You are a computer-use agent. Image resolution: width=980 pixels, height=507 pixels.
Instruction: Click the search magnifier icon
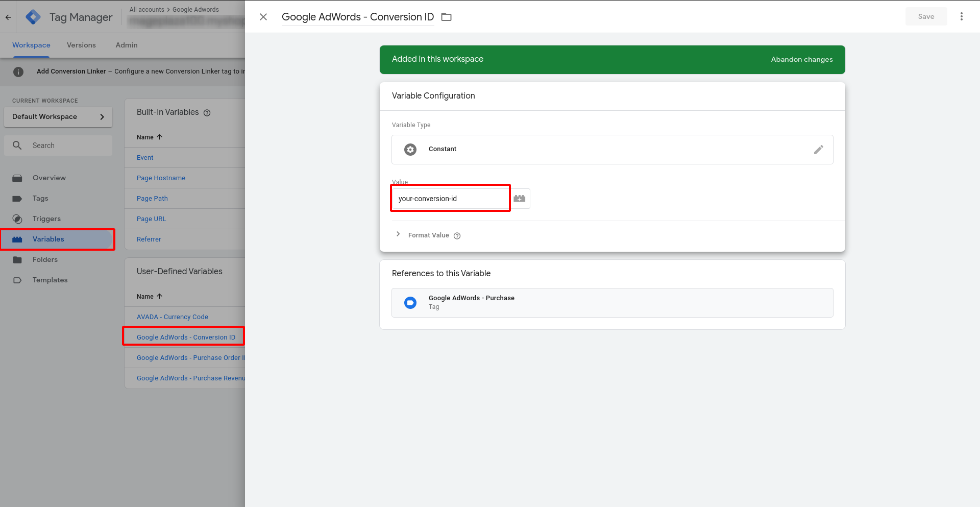pos(17,146)
